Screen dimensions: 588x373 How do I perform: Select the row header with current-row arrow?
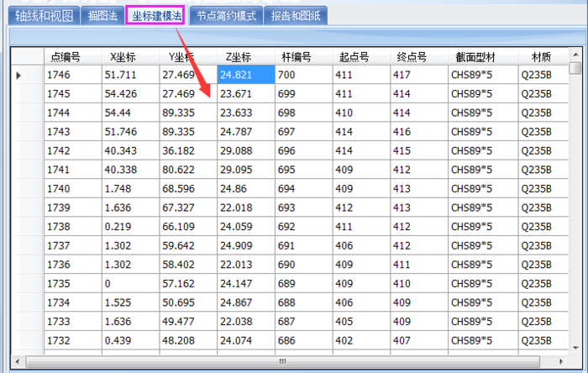[28, 75]
